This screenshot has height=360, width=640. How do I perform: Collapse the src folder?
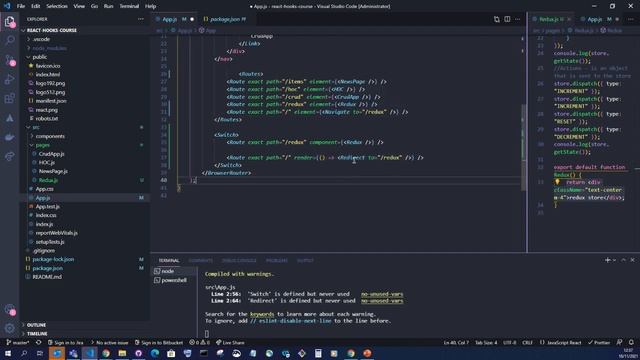36,127
